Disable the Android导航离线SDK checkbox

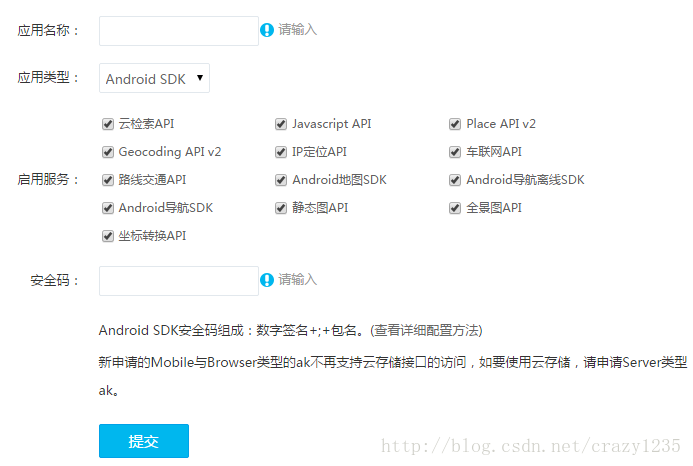[x=455, y=180]
